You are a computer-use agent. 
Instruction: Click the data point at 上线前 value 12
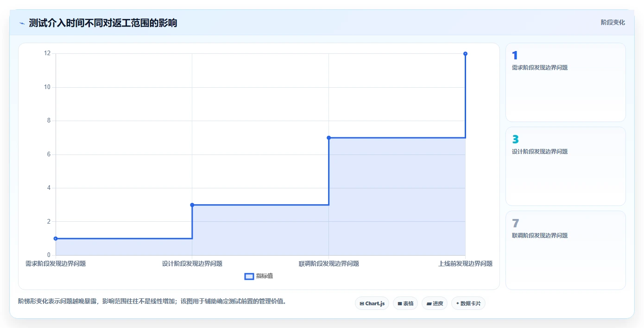(465, 54)
